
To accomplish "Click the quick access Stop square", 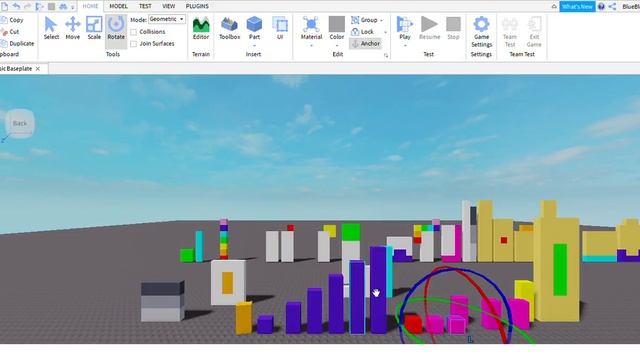I will coord(51,7).
